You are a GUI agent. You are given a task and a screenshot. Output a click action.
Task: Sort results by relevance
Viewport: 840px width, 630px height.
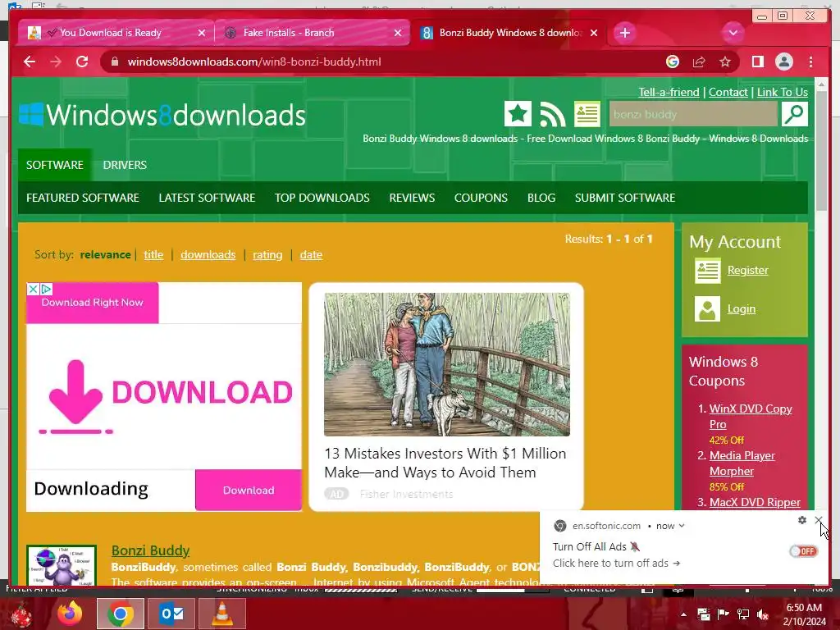click(105, 254)
